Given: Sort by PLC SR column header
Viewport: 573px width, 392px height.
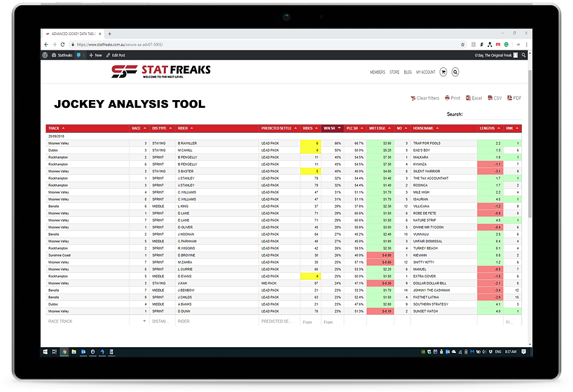Looking at the screenshot, I should pyautogui.click(x=355, y=128).
